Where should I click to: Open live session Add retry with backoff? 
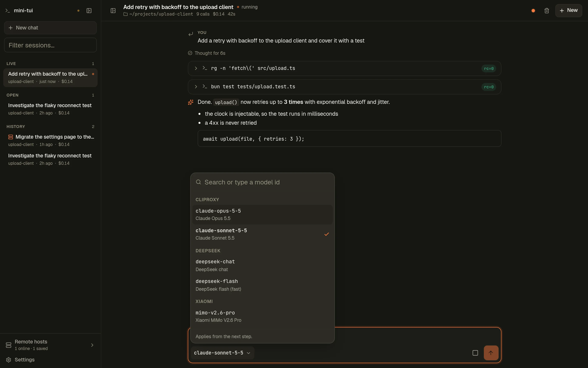click(x=50, y=77)
